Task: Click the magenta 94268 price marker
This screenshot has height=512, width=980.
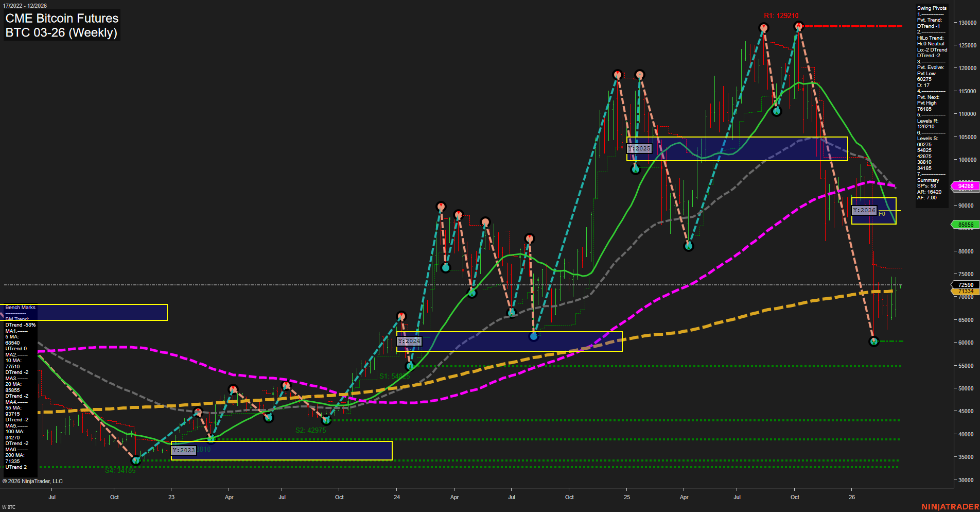Action: click(965, 185)
